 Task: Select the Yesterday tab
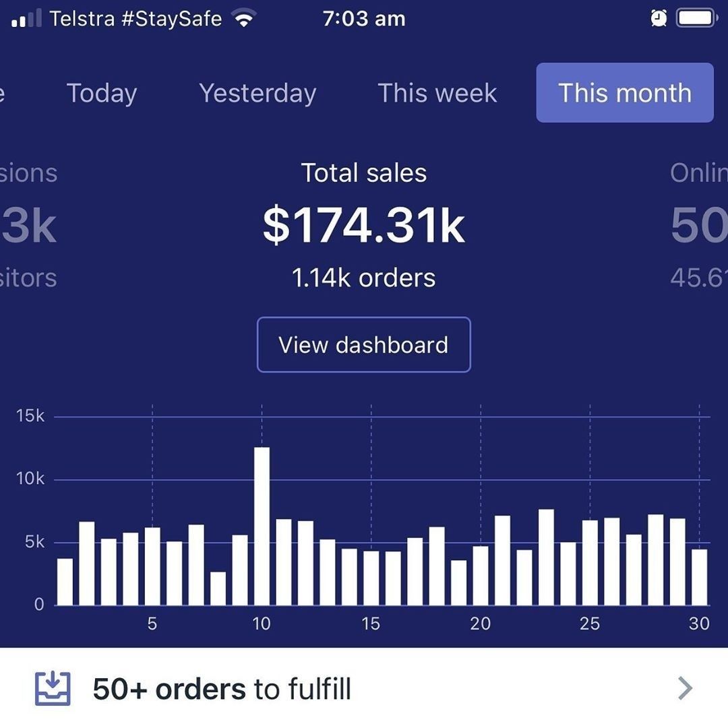coord(257,93)
